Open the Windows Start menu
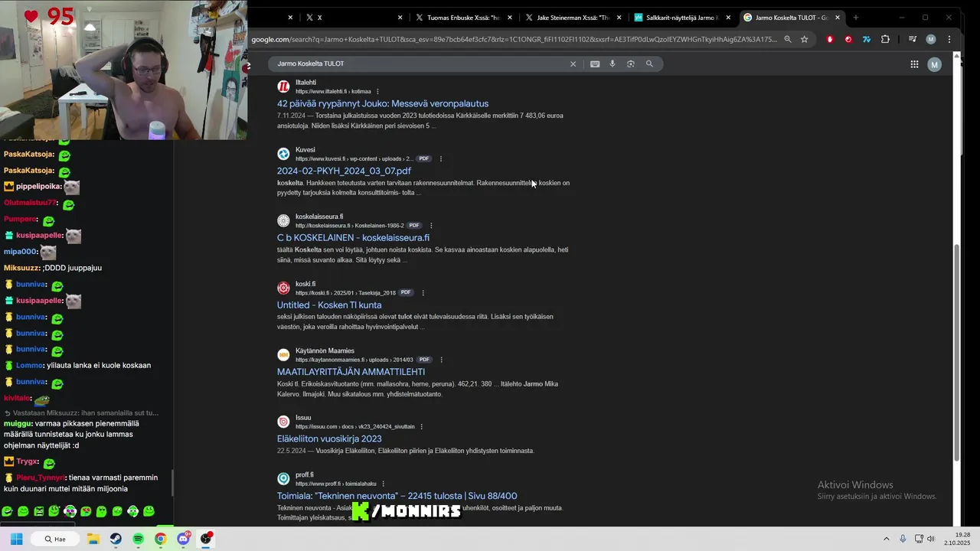The height and width of the screenshot is (551, 980). tap(17, 539)
